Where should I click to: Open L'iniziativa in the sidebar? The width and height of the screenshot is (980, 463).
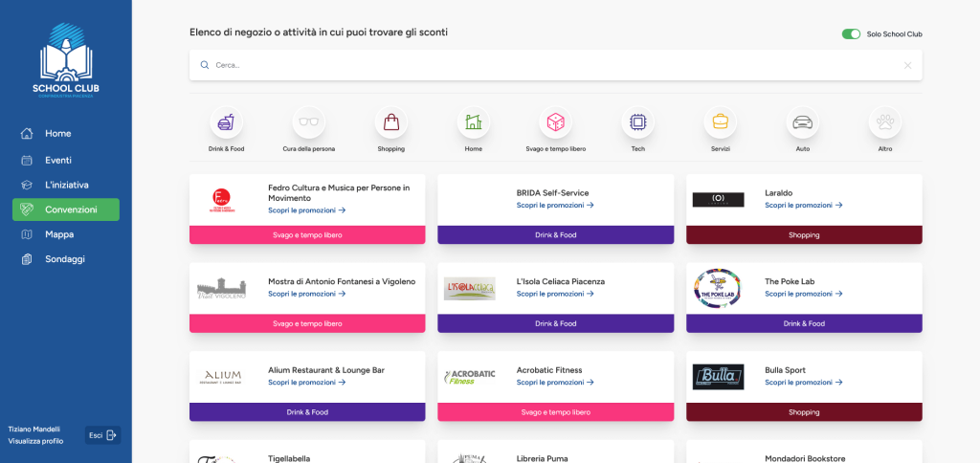66,185
